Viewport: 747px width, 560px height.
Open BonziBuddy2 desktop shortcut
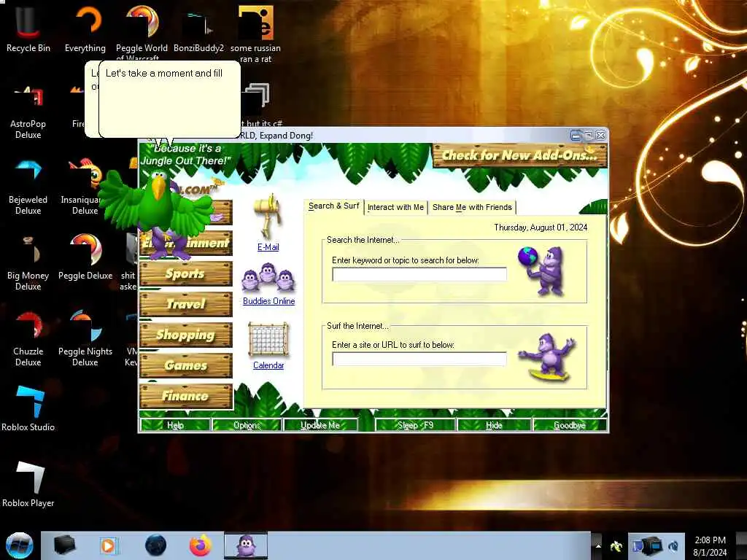tap(198, 28)
